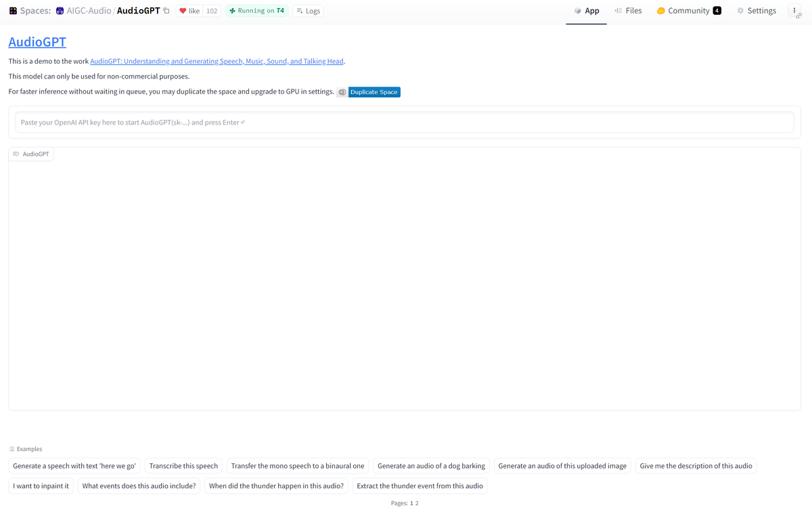Select example 'Generate an audio of a dog barking'
Viewport: 812px width, 514px height.
pos(431,466)
